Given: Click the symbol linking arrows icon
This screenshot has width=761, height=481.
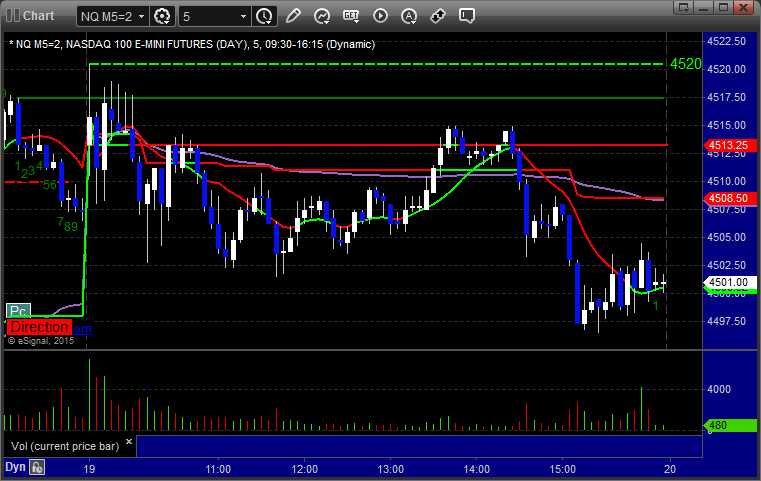Looking at the screenshot, I should [x=438, y=16].
